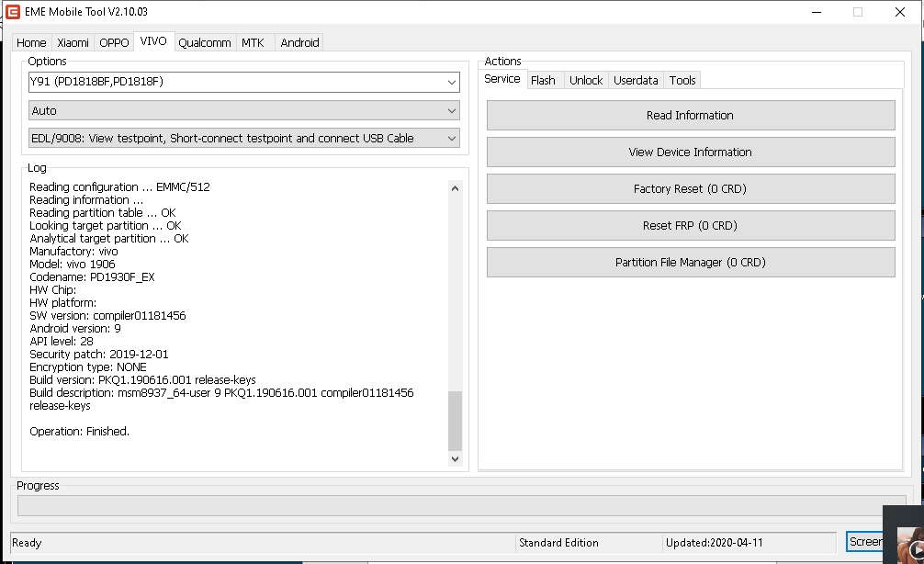The image size is (924, 564).
Task: Switch to the Android tab
Action: [299, 42]
